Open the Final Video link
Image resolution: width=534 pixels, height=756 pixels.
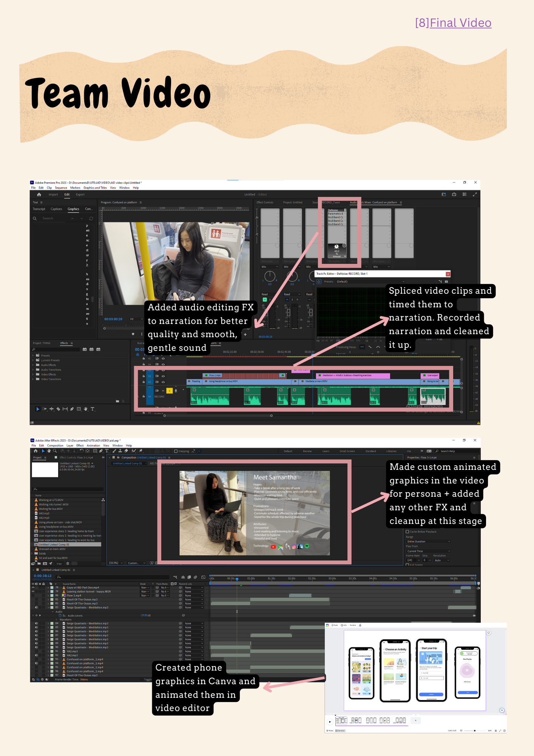[460, 23]
